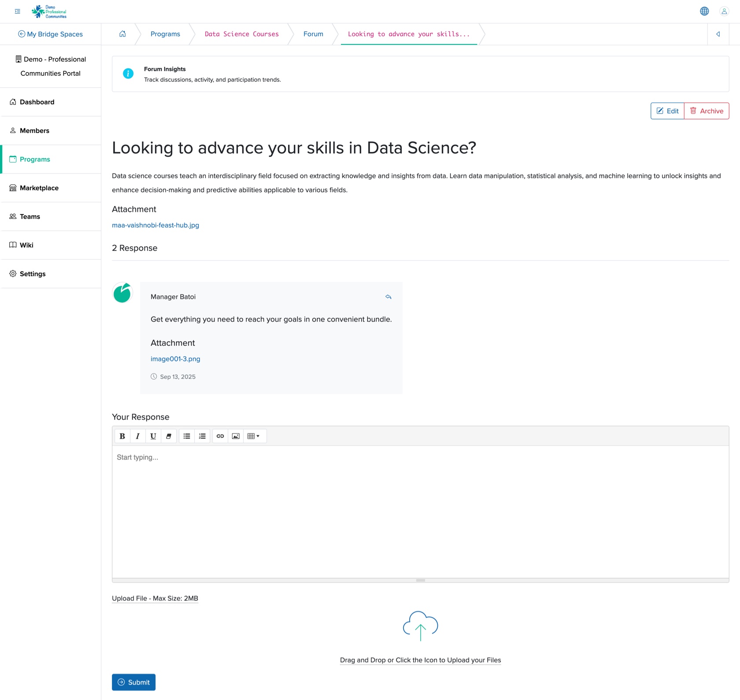Open Marketplace in the sidebar
This screenshot has width=740, height=700.
click(51, 188)
